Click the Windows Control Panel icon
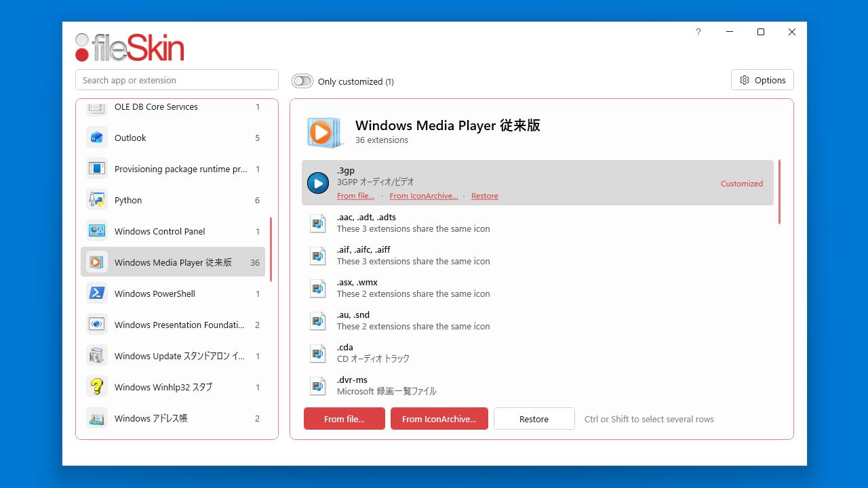 tap(97, 231)
